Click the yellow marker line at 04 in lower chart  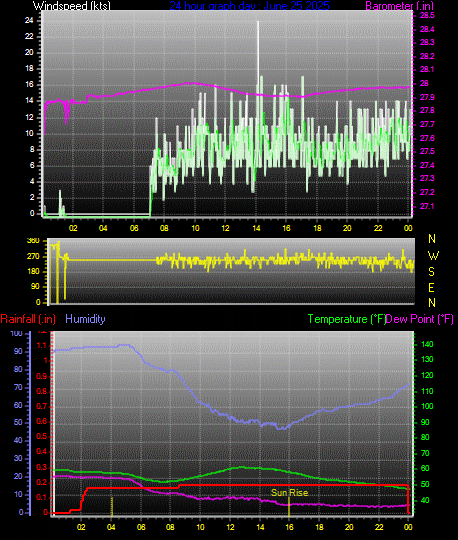(x=112, y=507)
